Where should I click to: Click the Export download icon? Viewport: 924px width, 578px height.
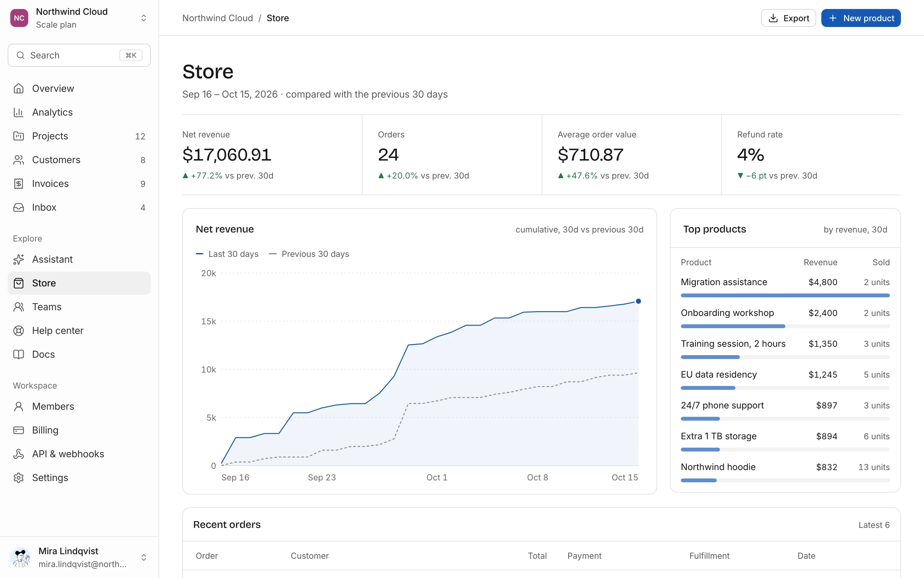tap(773, 18)
